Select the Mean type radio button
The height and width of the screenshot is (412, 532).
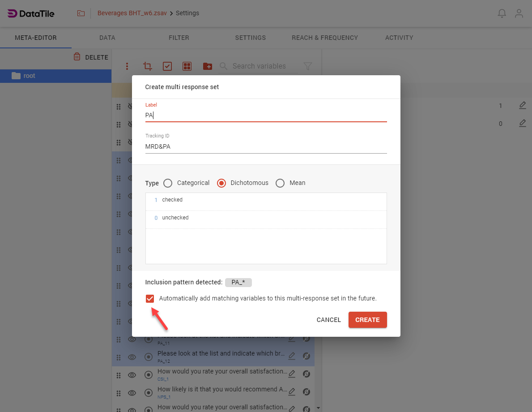click(280, 183)
